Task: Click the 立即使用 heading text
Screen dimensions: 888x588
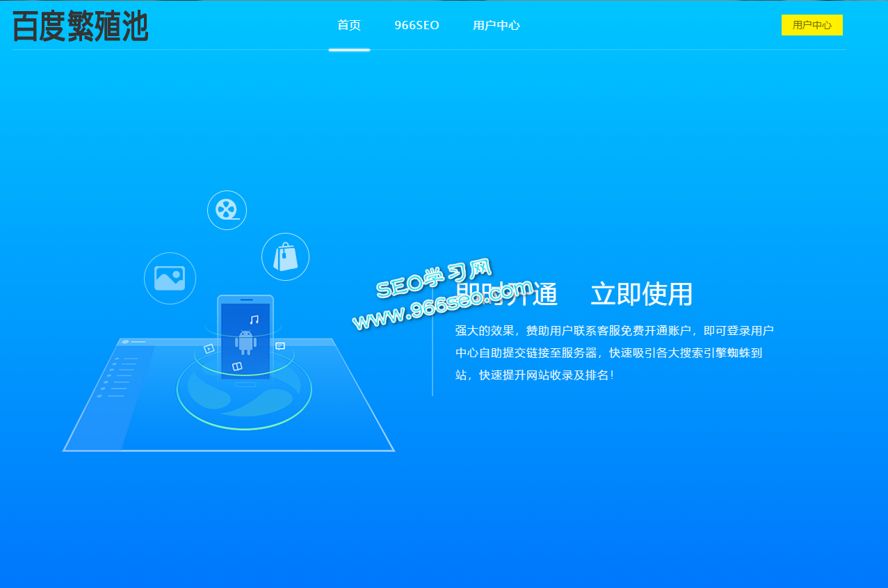Action: coord(642,295)
